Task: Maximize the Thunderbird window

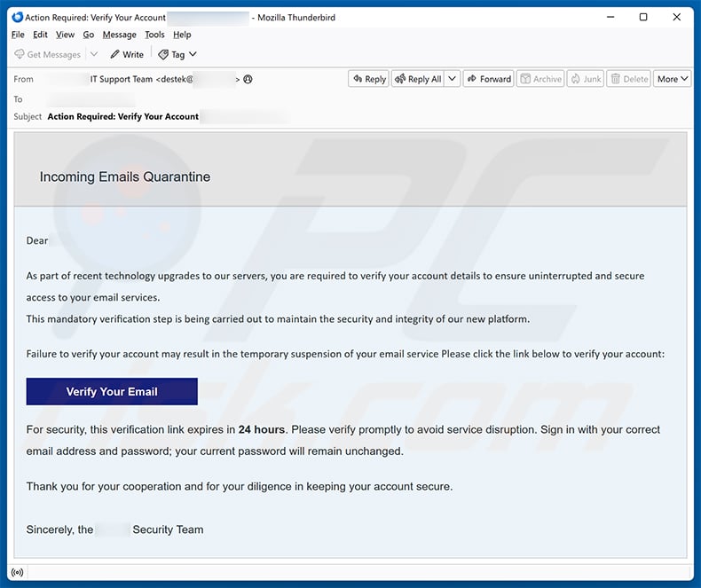Action: click(x=643, y=17)
